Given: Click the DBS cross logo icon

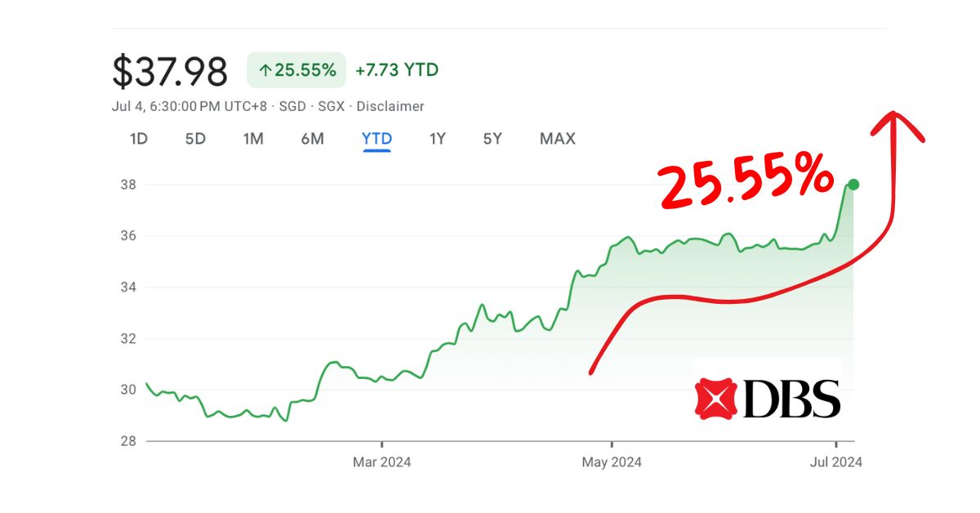Looking at the screenshot, I should click(715, 398).
